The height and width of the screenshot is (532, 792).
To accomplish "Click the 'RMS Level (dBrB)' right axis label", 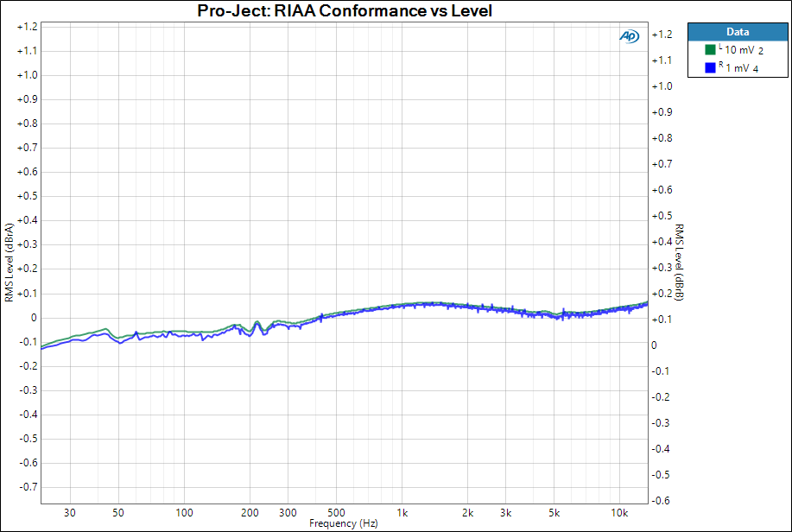I will click(x=680, y=263).
